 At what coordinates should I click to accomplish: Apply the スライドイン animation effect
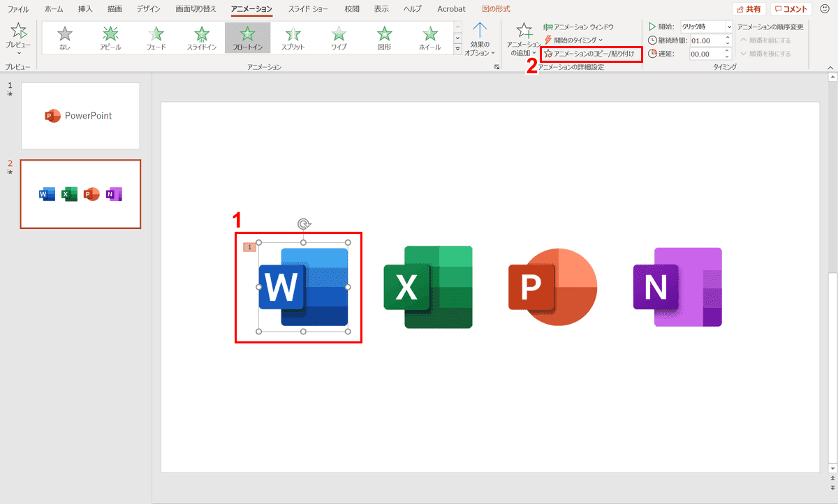tap(202, 38)
